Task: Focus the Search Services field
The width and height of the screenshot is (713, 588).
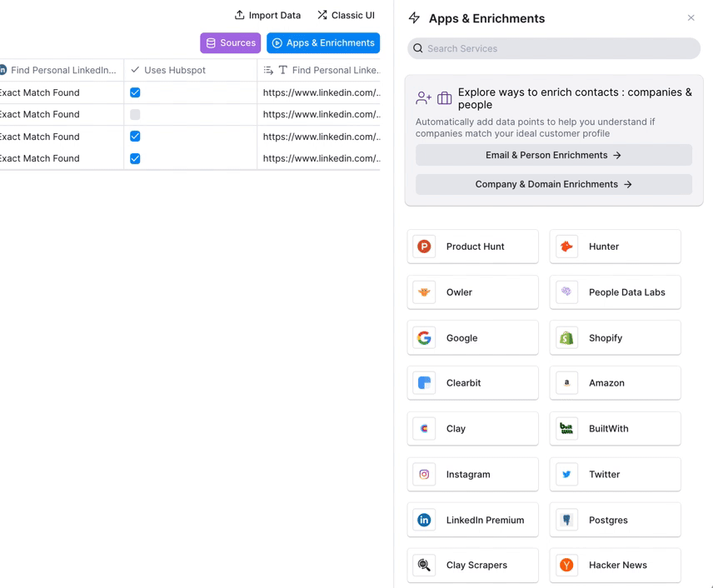Action: click(x=553, y=48)
